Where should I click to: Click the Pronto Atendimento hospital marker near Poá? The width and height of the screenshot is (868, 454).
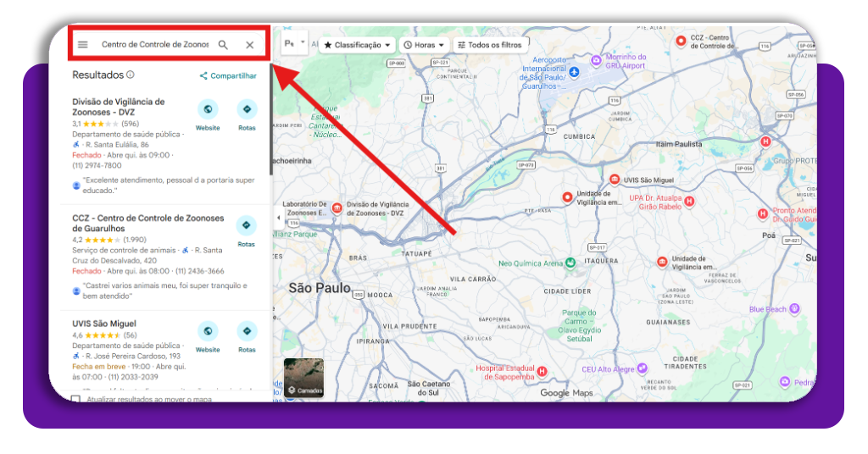coord(763,213)
